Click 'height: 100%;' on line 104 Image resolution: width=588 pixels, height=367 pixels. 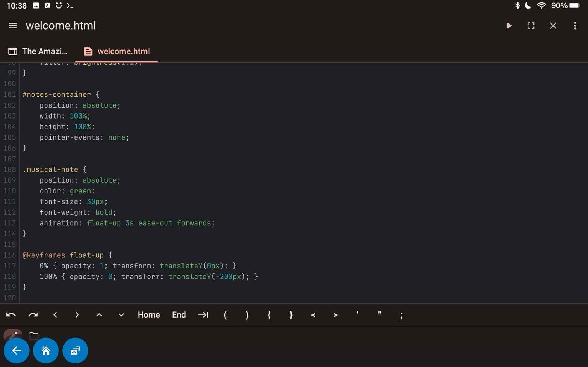(67, 127)
